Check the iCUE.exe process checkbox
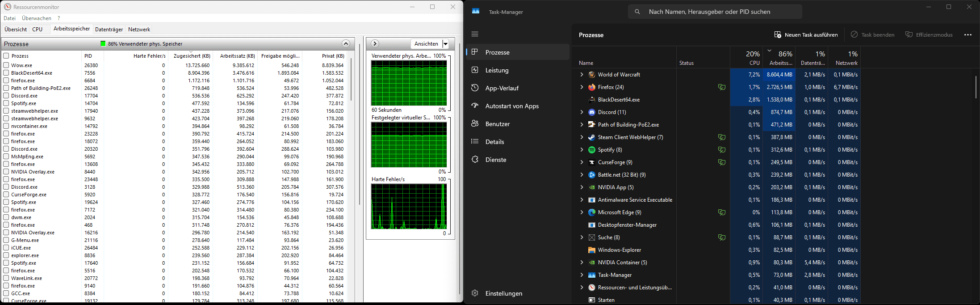 point(6,248)
